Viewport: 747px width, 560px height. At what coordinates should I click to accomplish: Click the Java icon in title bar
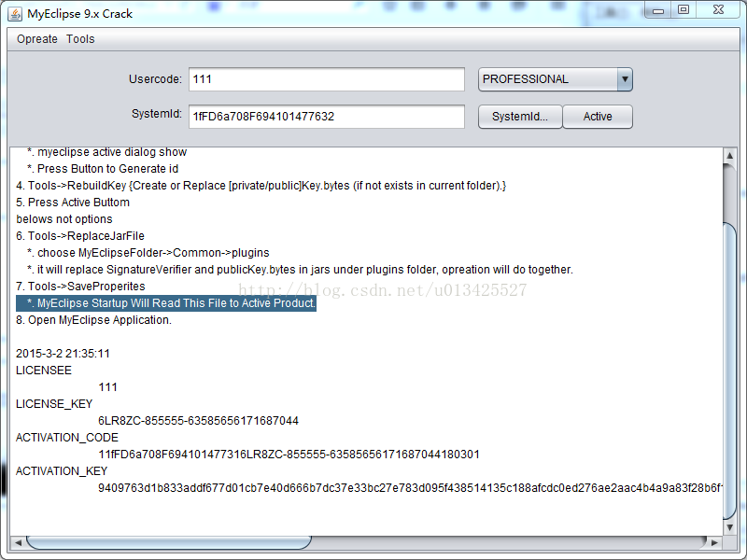[15, 14]
